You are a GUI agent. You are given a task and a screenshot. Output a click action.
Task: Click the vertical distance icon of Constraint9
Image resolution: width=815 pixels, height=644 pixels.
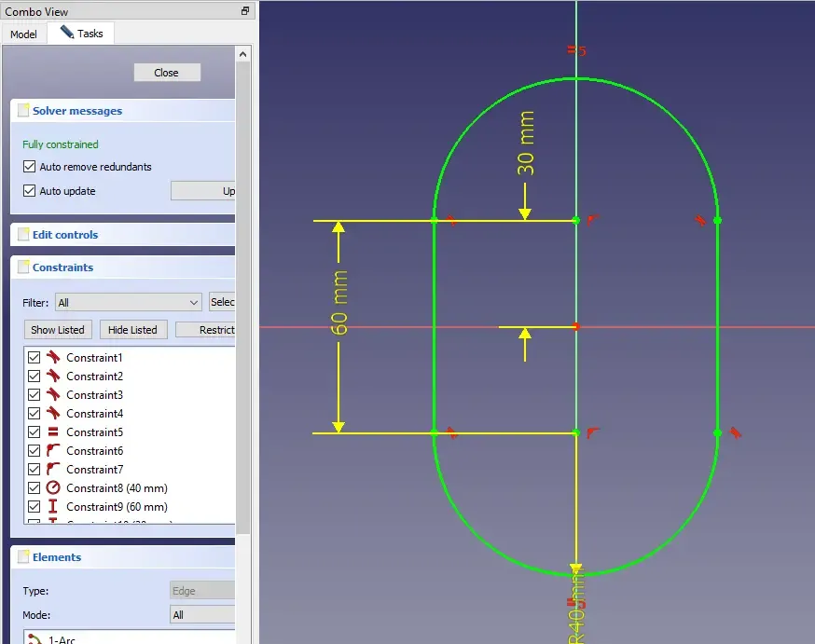point(53,506)
